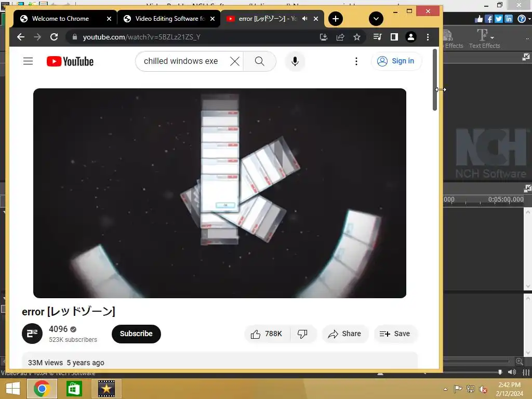
Task: Open the 4096 channel name link
Action: [58, 329]
